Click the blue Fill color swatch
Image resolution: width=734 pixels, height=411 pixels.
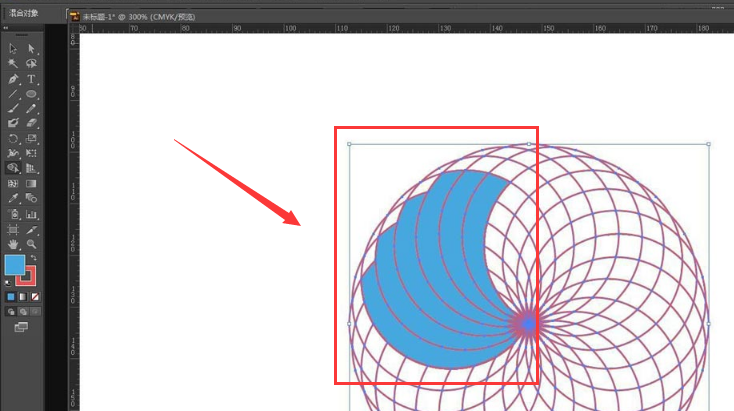pos(15,265)
